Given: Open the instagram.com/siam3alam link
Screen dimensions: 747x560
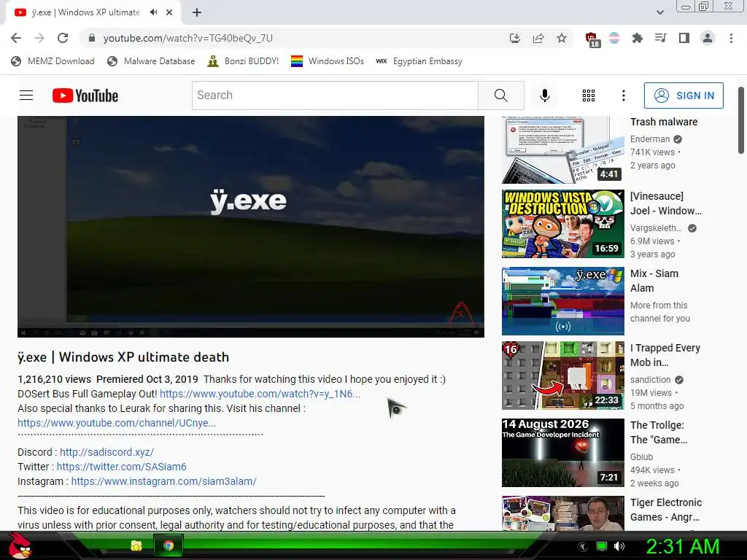Looking at the screenshot, I should 164,481.
